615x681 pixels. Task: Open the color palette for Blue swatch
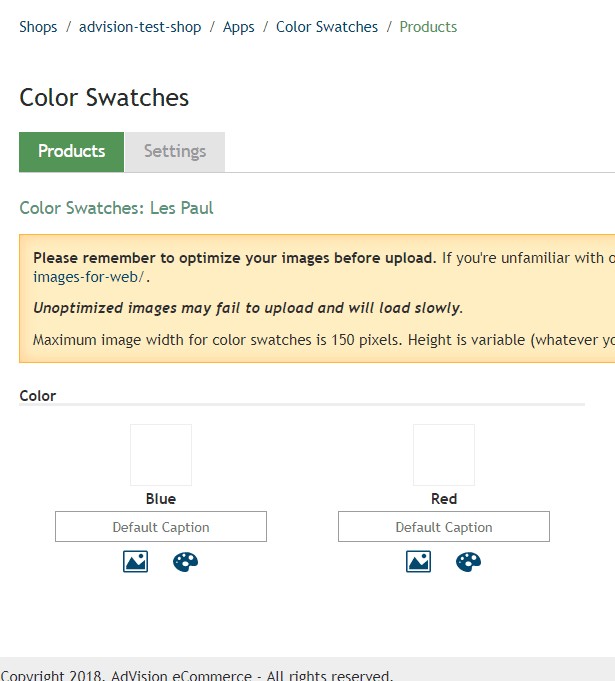185,562
